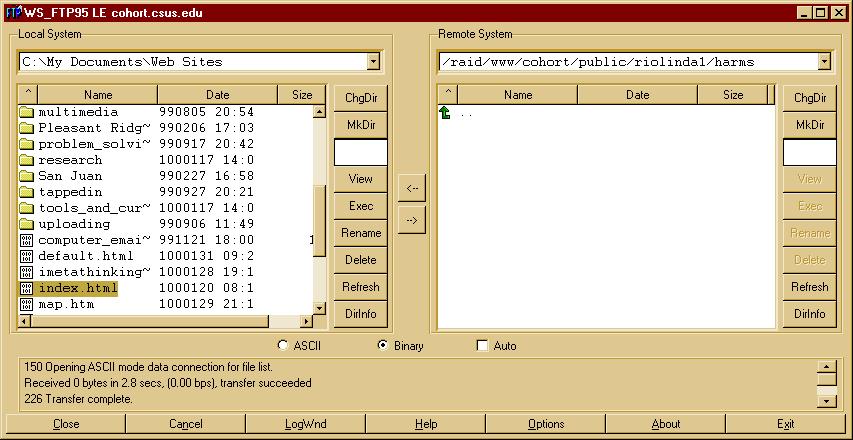Click the default.html file icon
Viewport: 853px width, 440px height.
point(26,256)
